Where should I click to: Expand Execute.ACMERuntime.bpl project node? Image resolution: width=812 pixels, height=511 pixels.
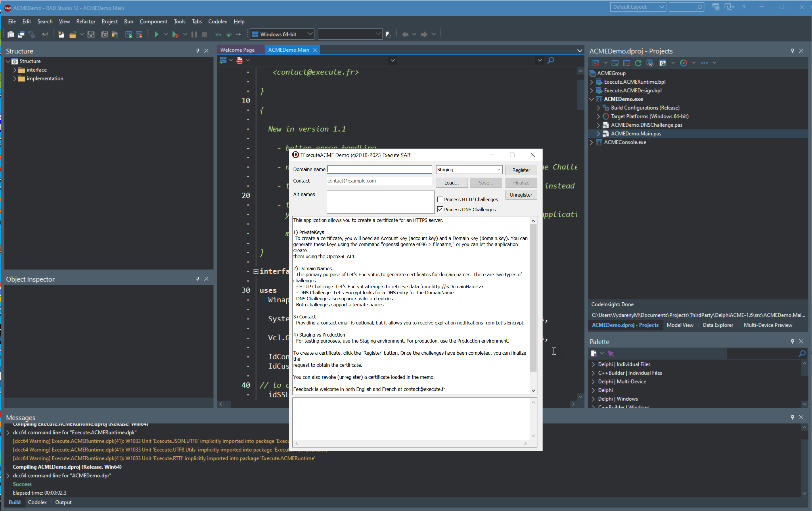[x=591, y=82]
